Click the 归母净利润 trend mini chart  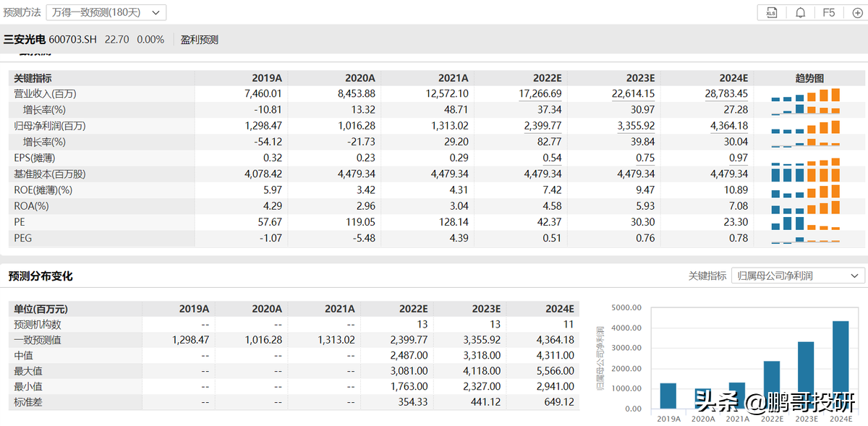[x=806, y=126]
